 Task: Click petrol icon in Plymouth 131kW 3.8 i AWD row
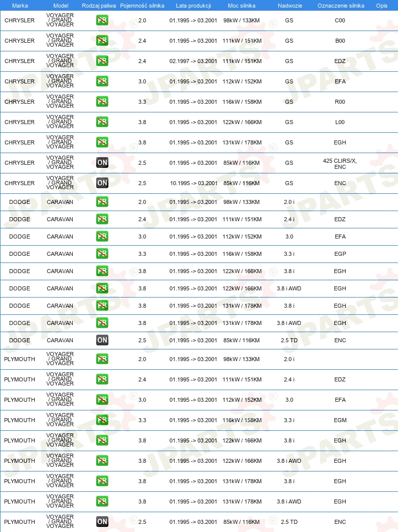click(x=102, y=501)
